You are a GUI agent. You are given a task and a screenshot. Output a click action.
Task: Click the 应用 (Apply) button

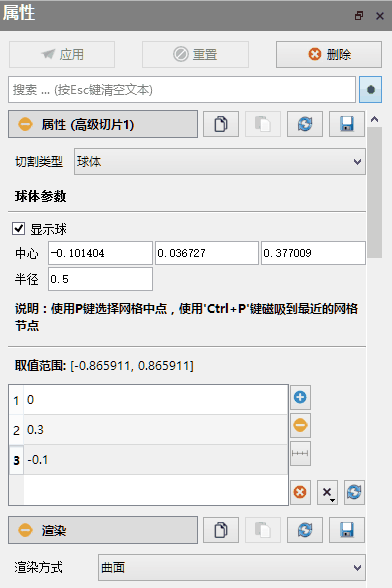(x=62, y=55)
